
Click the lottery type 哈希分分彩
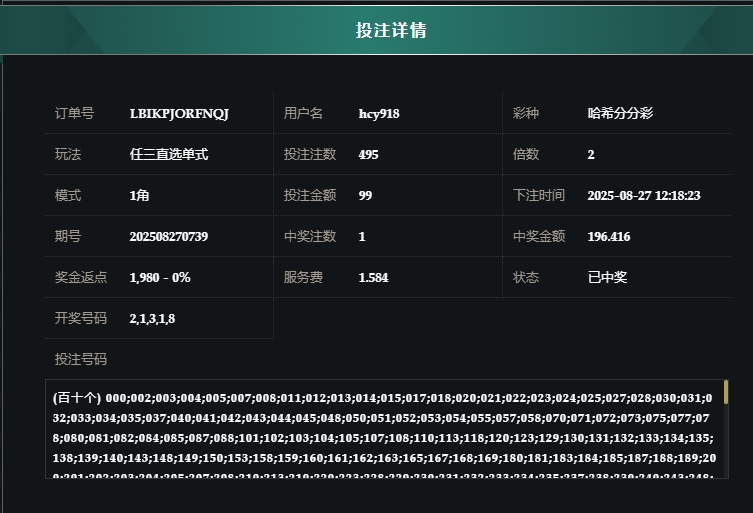pyautogui.click(x=620, y=114)
